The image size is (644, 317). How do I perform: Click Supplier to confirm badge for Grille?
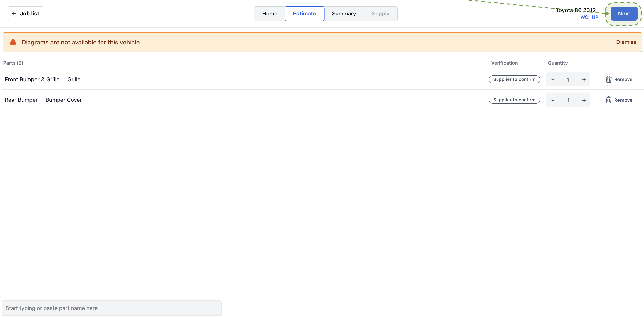[514, 79]
